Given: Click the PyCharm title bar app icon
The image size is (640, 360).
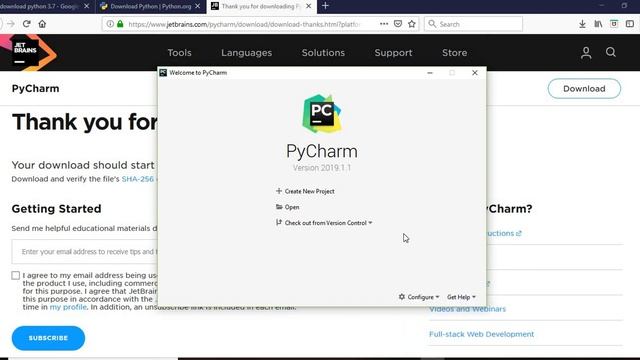Looking at the screenshot, I should [163, 73].
